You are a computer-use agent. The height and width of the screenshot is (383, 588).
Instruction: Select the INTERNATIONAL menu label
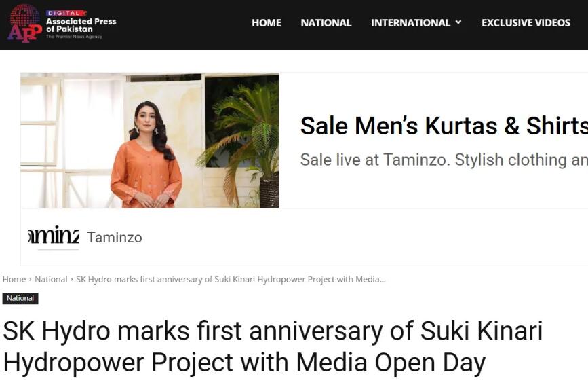point(410,23)
